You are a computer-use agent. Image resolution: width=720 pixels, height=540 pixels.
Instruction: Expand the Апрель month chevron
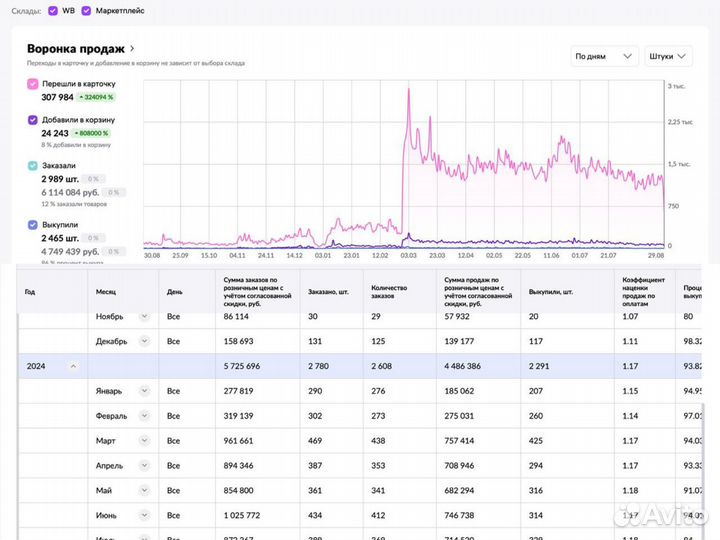pyautogui.click(x=144, y=466)
